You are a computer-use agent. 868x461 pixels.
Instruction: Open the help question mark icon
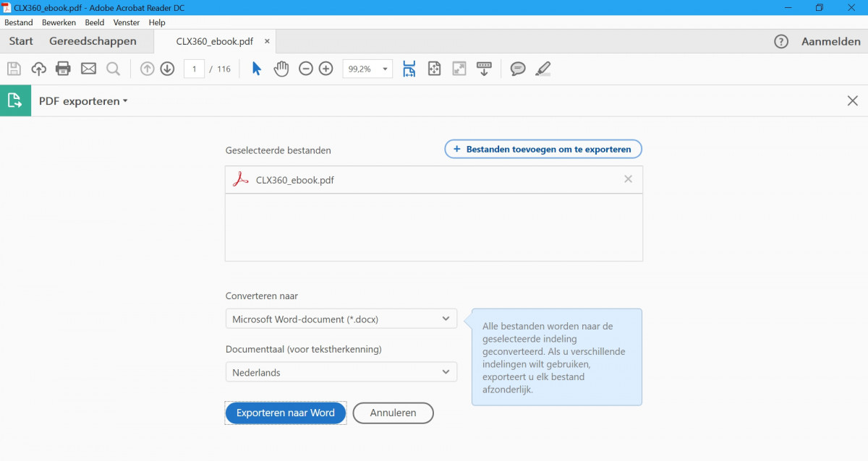point(781,41)
